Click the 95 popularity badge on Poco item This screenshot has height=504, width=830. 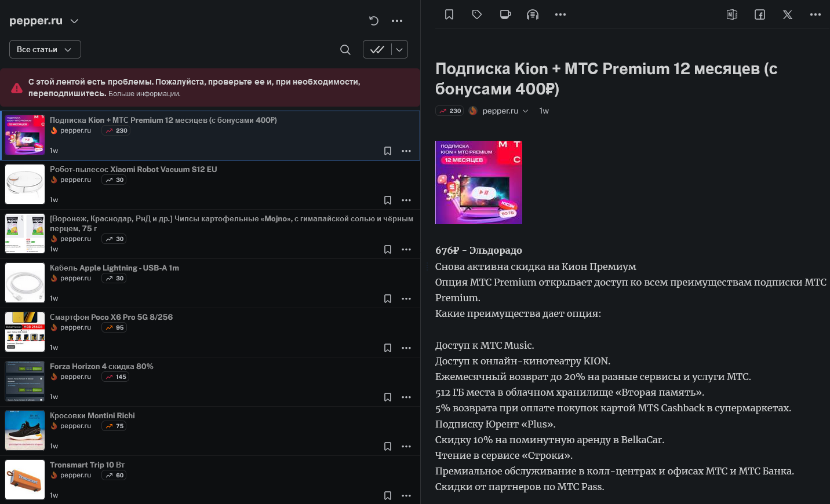tap(115, 327)
